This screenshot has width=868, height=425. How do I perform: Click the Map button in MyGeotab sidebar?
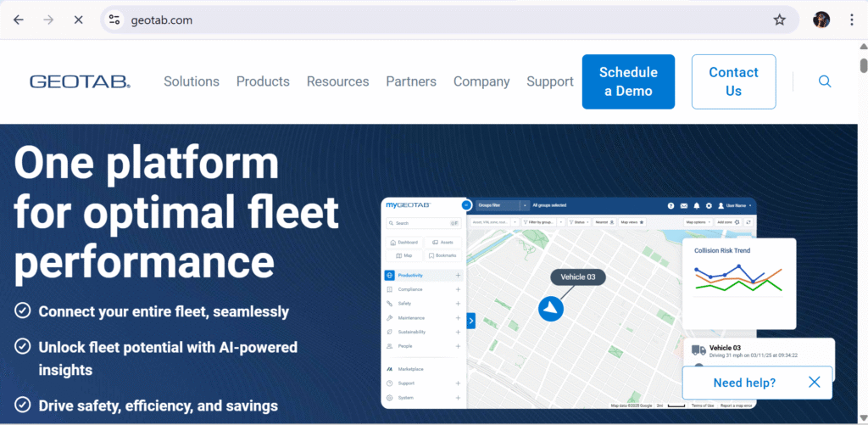pyautogui.click(x=404, y=255)
